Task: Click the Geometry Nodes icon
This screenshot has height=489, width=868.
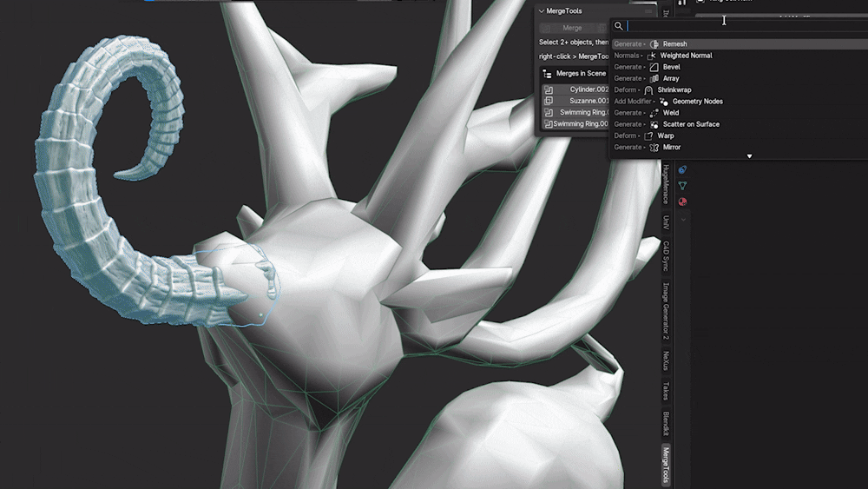Action: [x=664, y=102]
